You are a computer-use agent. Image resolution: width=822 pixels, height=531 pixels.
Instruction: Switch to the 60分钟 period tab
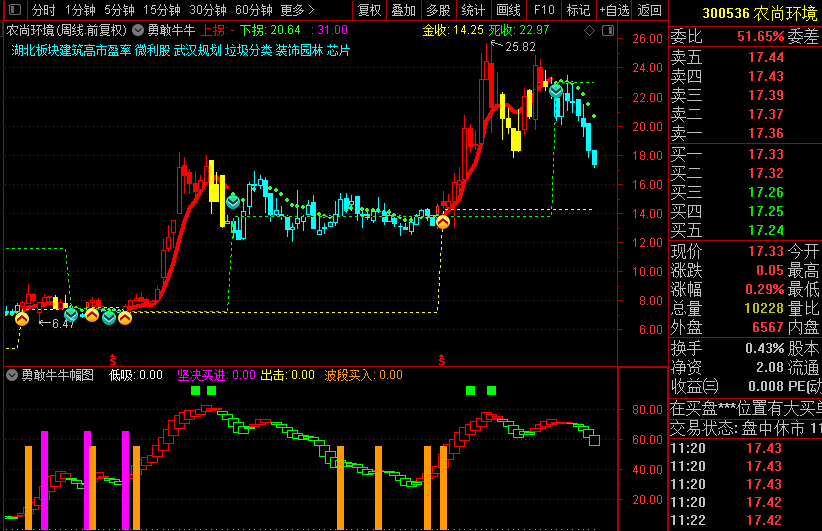click(x=254, y=10)
